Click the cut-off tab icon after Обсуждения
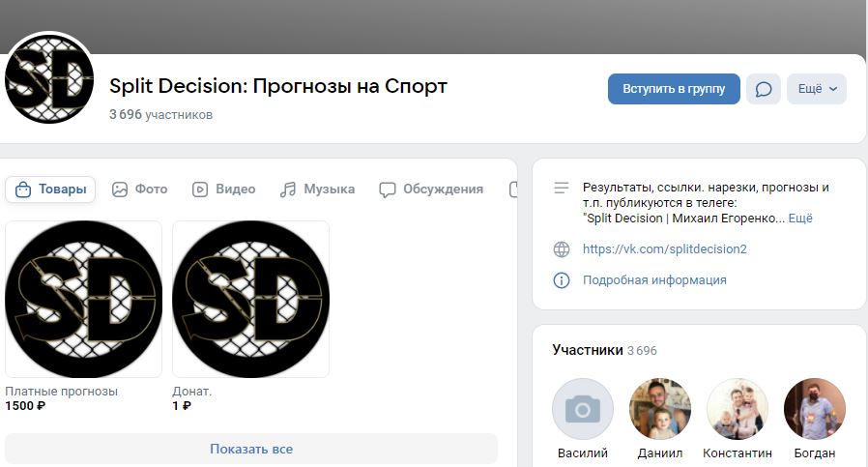The height and width of the screenshot is (467, 868). click(513, 190)
